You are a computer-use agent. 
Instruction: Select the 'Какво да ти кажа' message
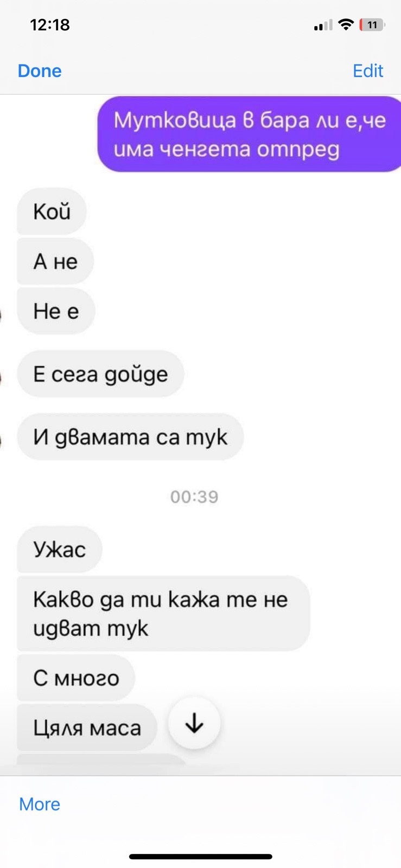click(x=163, y=614)
